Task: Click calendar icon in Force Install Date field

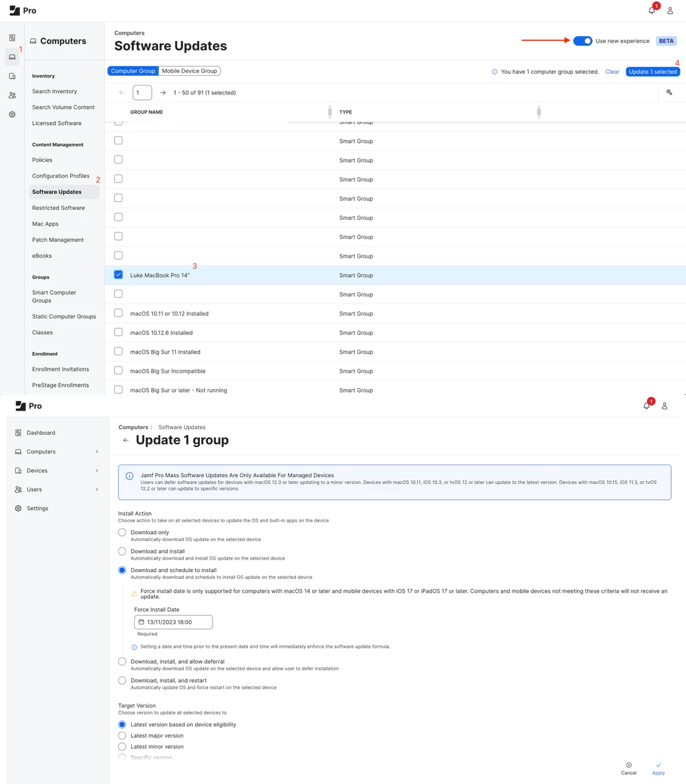Action: coord(141,622)
